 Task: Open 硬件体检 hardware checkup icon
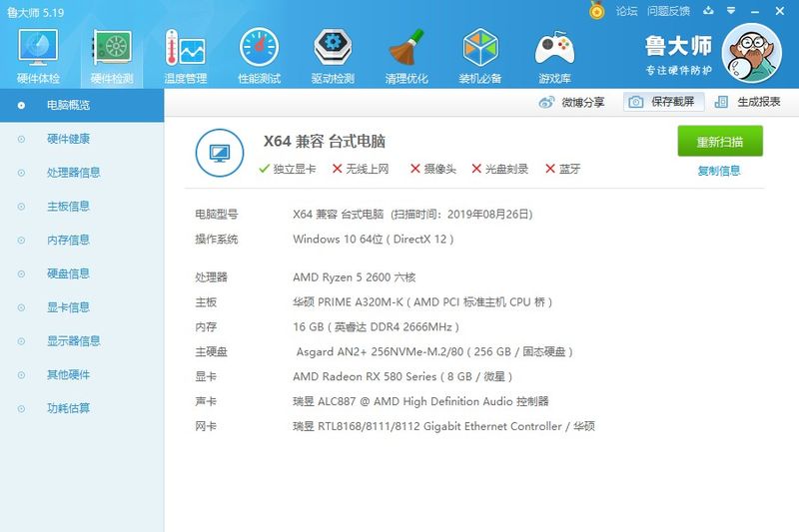[38, 47]
